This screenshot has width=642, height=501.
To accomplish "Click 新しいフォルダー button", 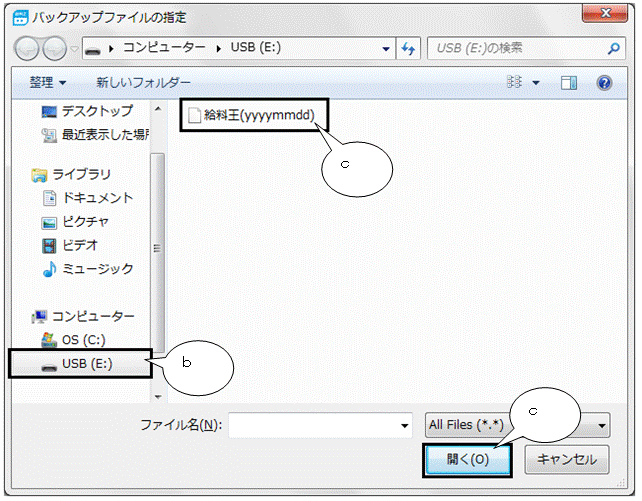I will click(143, 83).
